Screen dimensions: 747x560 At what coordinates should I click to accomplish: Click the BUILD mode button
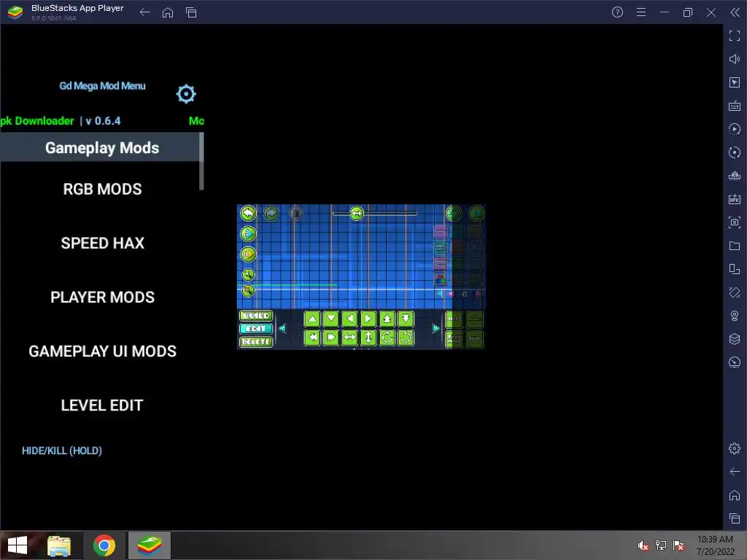[256, 316]
